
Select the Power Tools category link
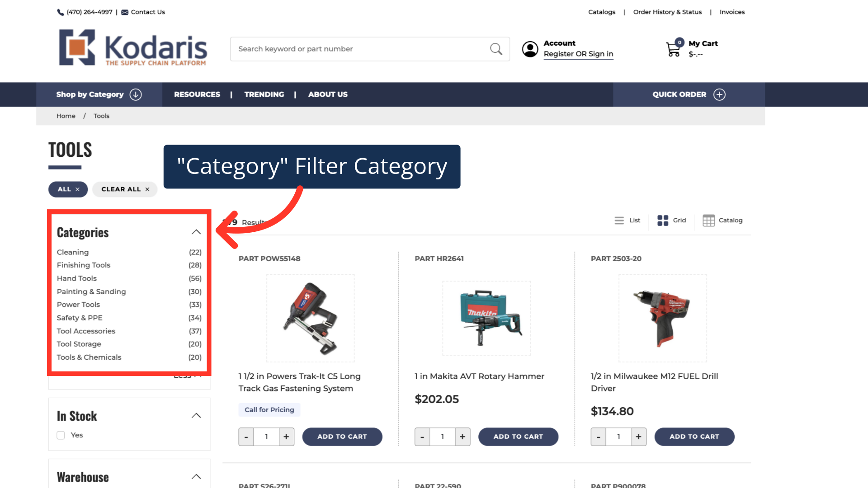(x=78, y=305)
